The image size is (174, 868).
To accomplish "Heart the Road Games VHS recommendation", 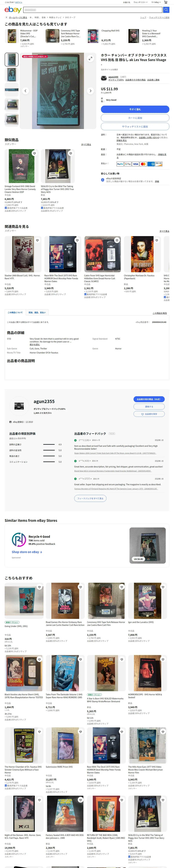I will coord(80,587).
